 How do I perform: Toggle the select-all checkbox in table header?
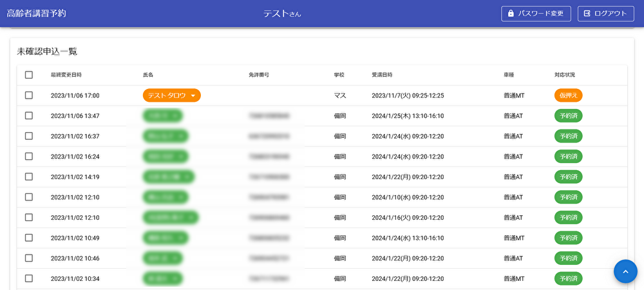29,75
